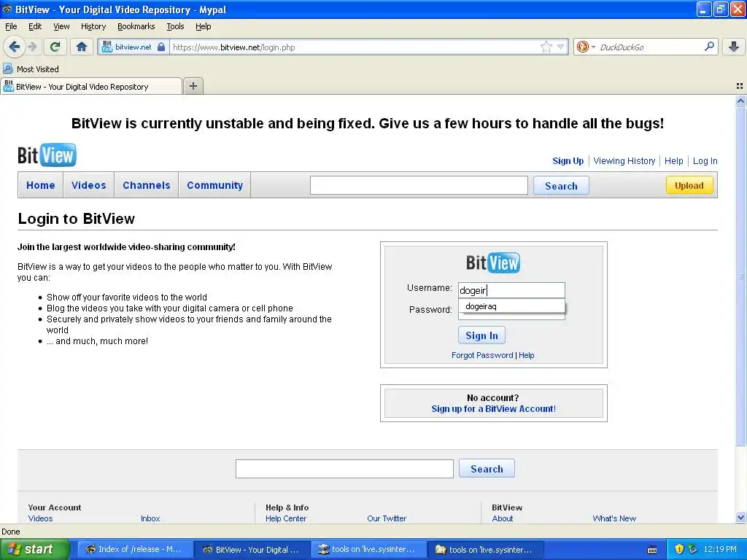Open the DuckDuckGo search engine selector

pos(586,47)
